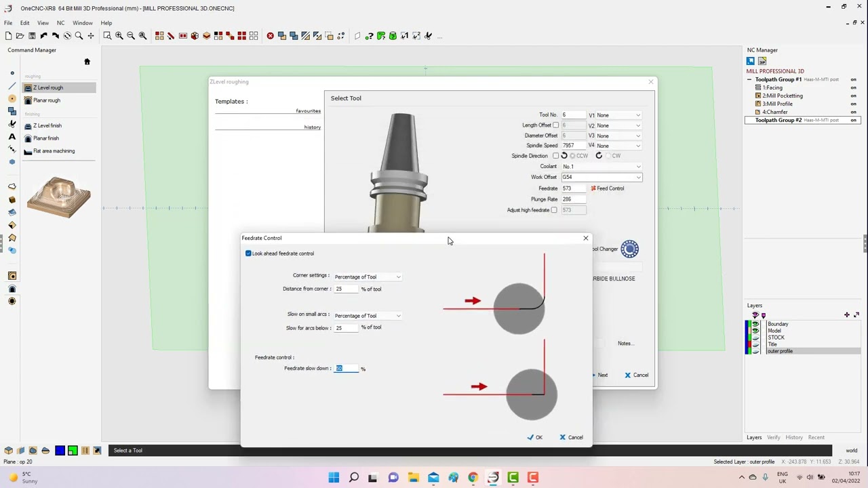Open the V4 None dropdown
This screenshot has height=488, width=868.
pos(618,146)
